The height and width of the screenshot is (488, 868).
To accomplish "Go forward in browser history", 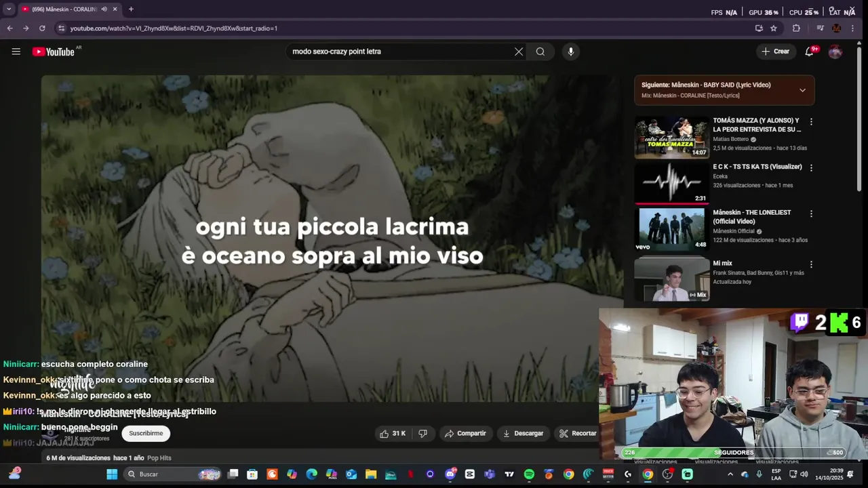I will click(x=26, y=28).
